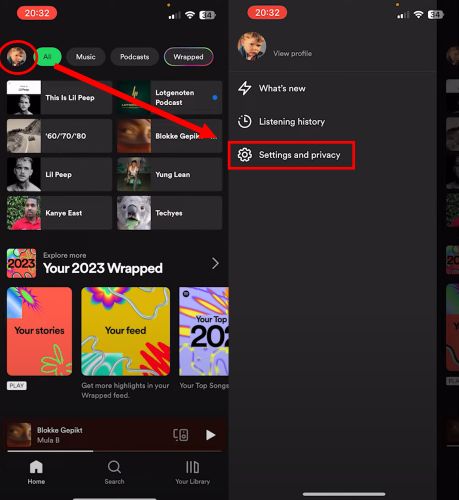Viewport: 459px width, 500px height.
Task: Click Lotgenoten Podcast new episode blue dot
Action: [215, 98]
